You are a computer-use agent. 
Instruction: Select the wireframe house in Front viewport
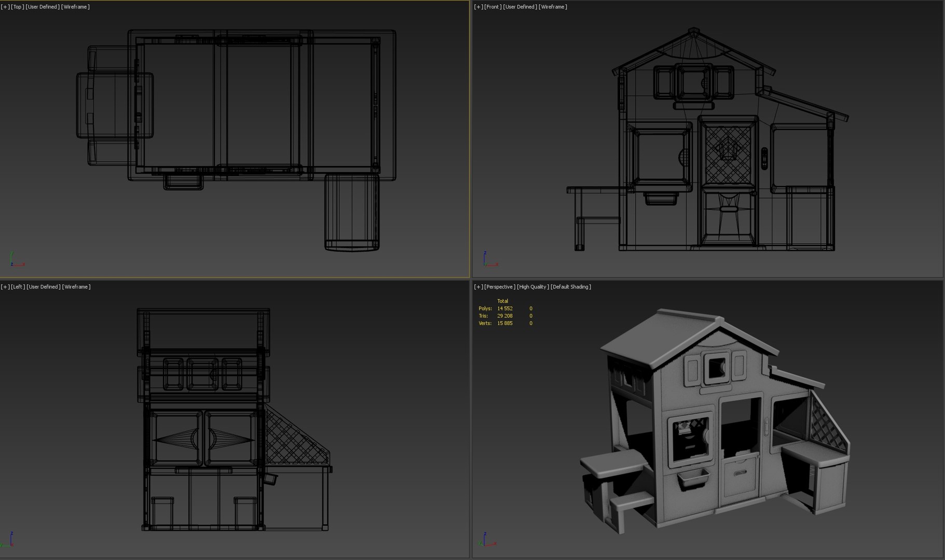[707, 140]
